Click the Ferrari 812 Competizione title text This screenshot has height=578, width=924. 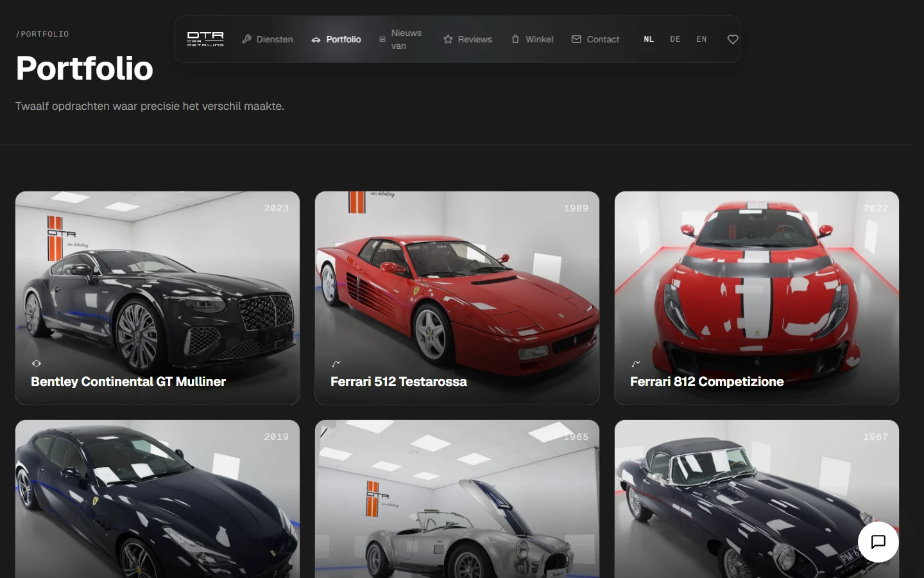tap(706, 381)
